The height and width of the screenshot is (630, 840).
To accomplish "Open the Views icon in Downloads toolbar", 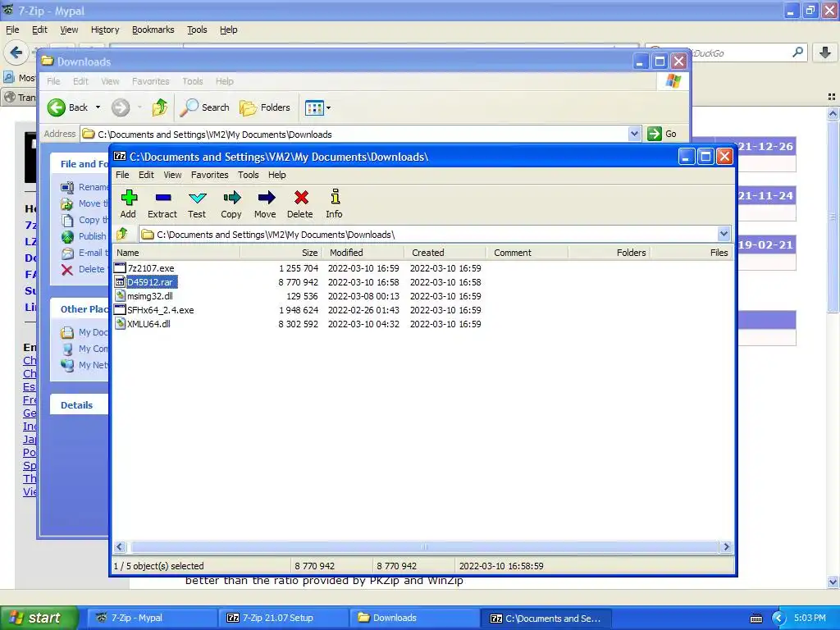I will point(314,107).
